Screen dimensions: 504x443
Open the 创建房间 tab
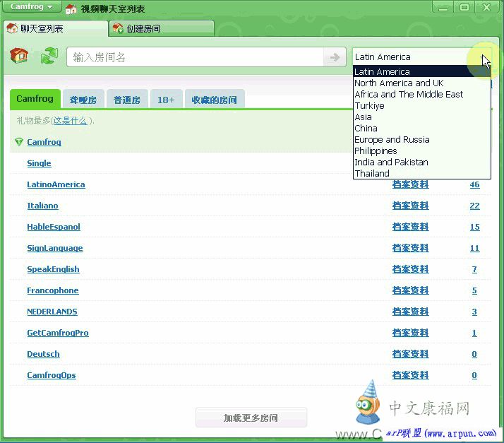coord(162,29)
